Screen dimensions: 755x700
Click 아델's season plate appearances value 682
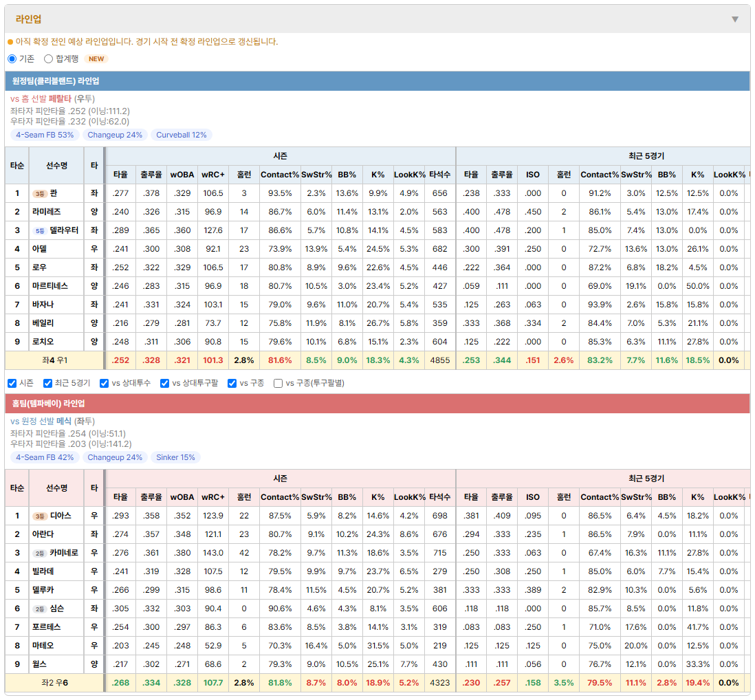(x=439, y=249)
